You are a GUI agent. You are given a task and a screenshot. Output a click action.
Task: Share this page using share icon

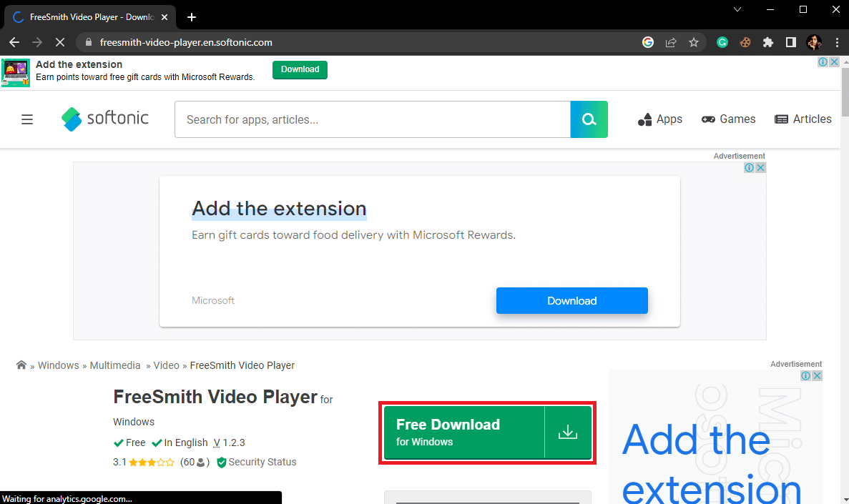click(x=671, y=42)
